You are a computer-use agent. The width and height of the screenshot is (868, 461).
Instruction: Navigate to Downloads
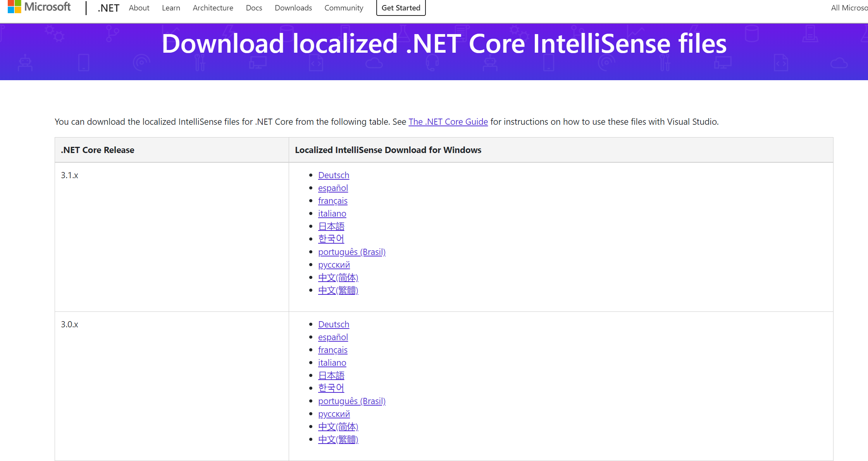tap(293, 8)
